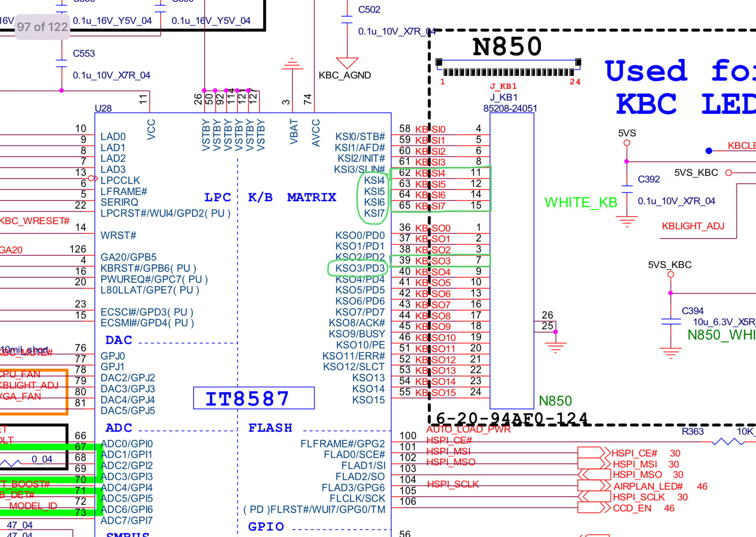
Task: Select capacitor label C392
Action: coord(649,179)
